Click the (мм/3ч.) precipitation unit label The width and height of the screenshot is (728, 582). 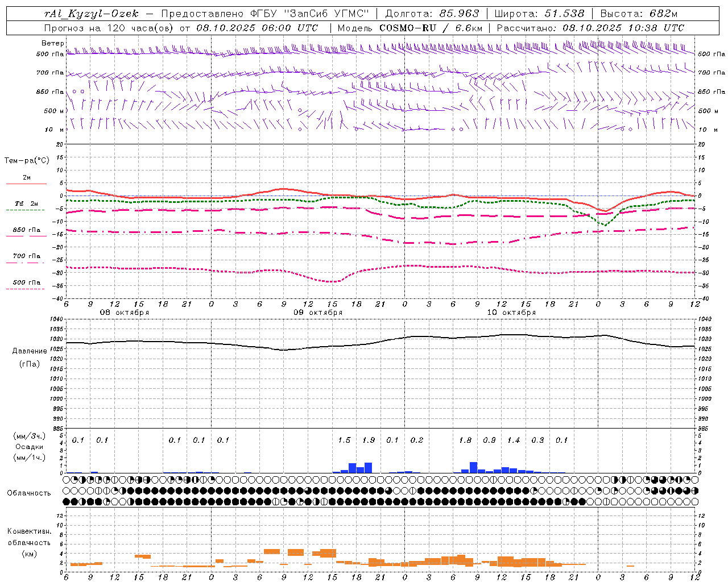coord(30,436)
